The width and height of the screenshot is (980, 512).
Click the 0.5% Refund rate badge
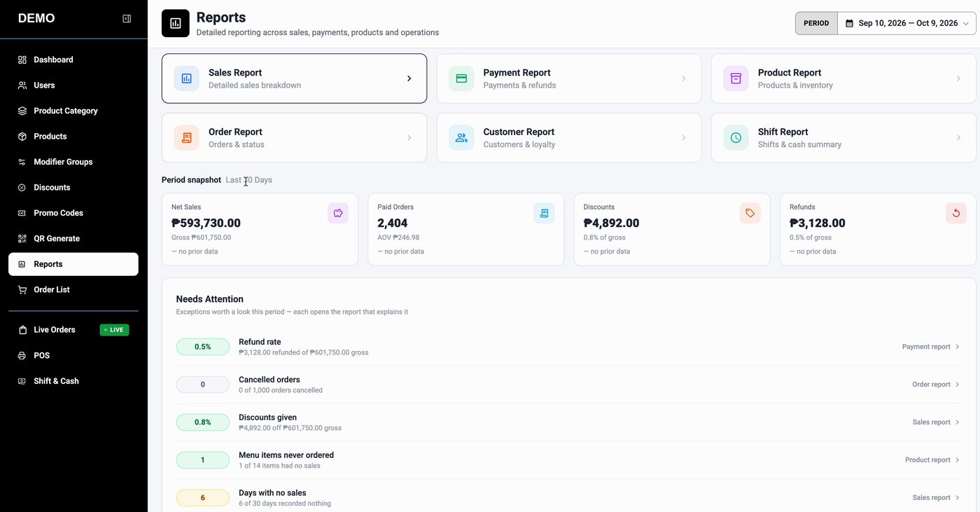[203, 347]
